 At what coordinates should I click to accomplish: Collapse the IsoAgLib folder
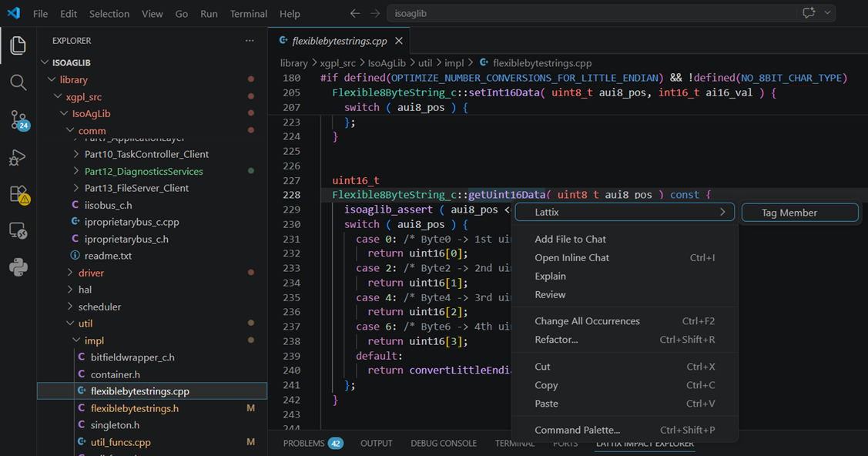click(64, 113)
